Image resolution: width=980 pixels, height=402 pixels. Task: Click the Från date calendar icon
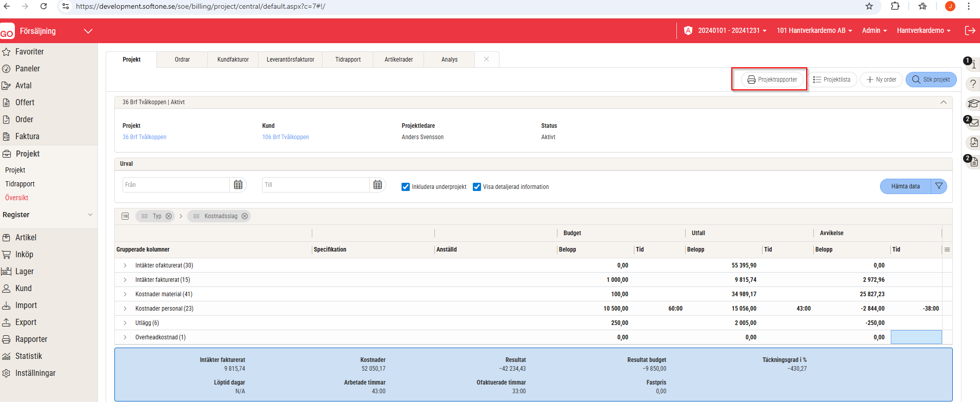point(238,185)
